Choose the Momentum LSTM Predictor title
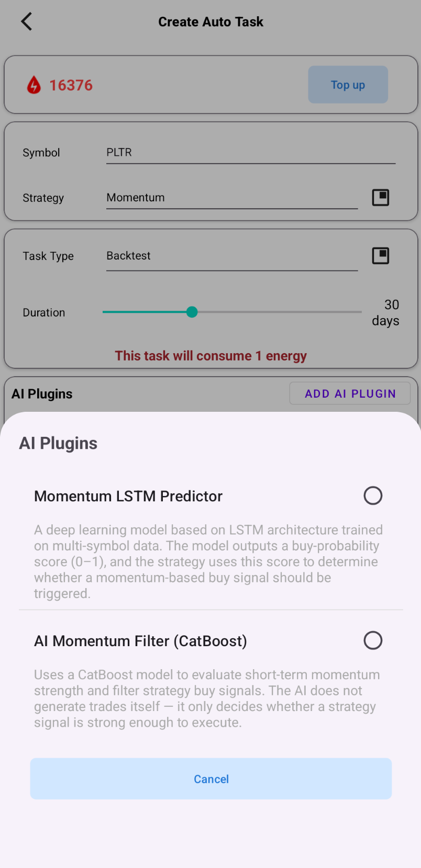 128,496
